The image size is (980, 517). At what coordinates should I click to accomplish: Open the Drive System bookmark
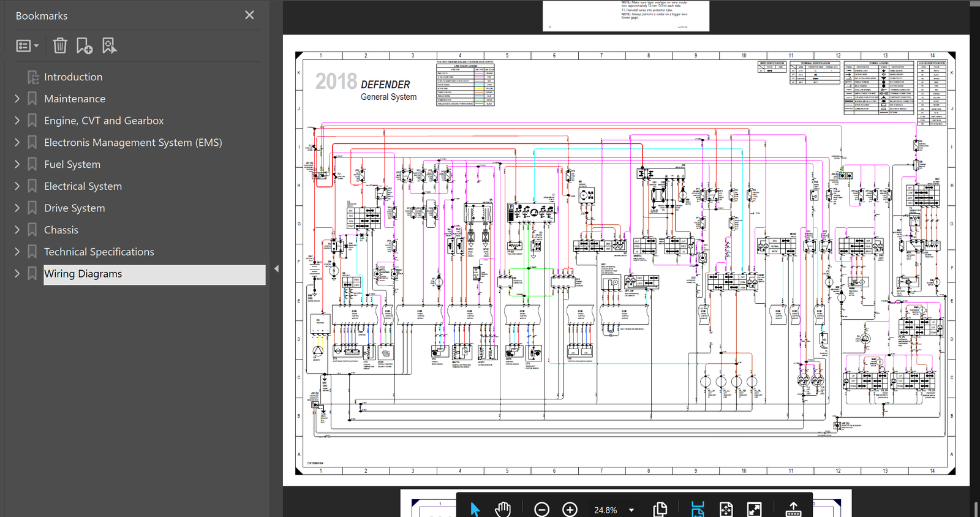point(75,208)
